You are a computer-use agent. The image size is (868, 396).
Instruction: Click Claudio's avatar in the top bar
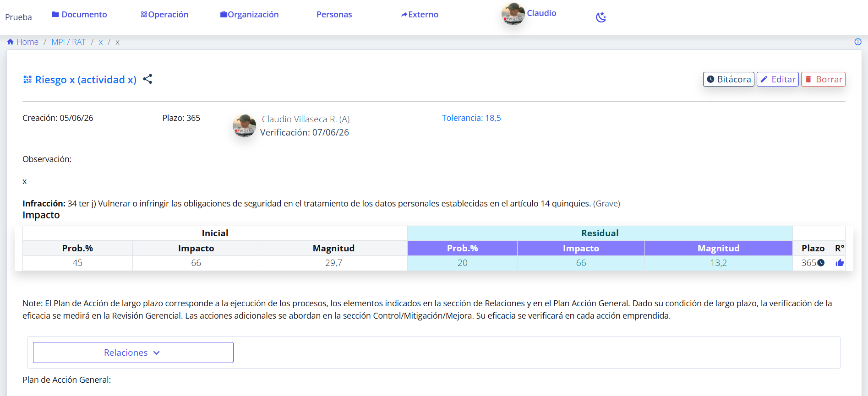tap(513, 14)
